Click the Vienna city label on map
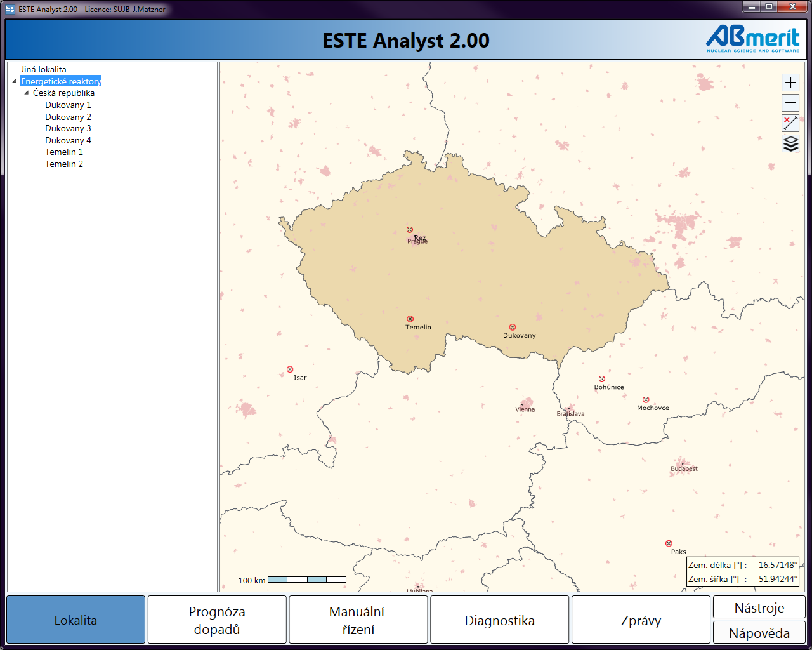 tap(525, 409)
